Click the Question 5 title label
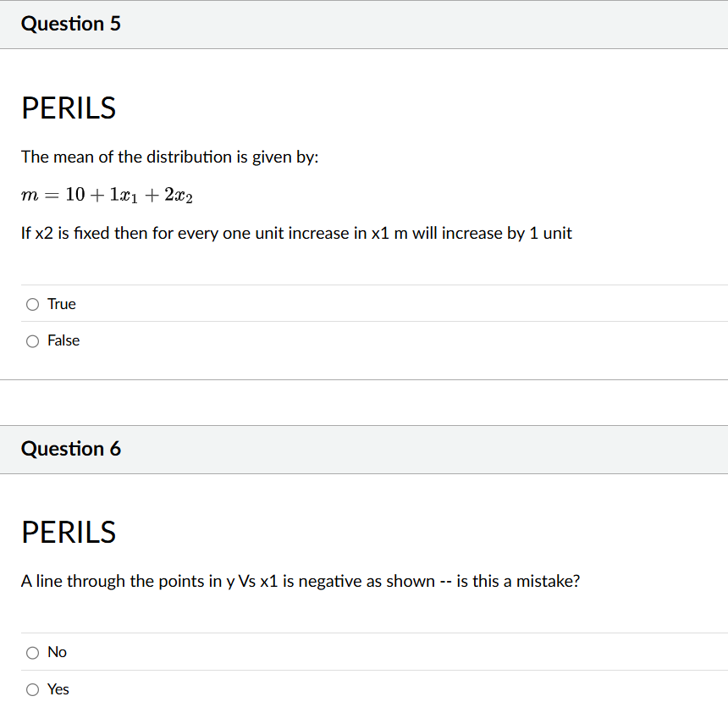 click(70, 24)
